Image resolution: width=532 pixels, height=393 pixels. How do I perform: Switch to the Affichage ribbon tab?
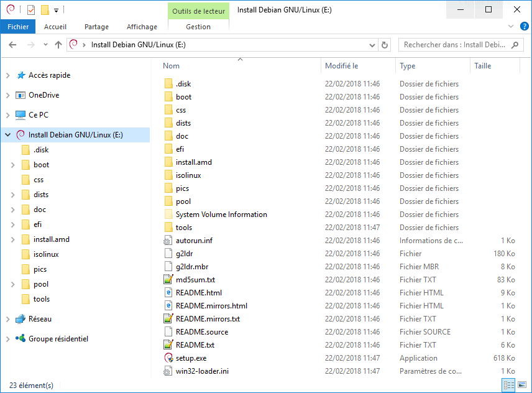click(142, 27)
